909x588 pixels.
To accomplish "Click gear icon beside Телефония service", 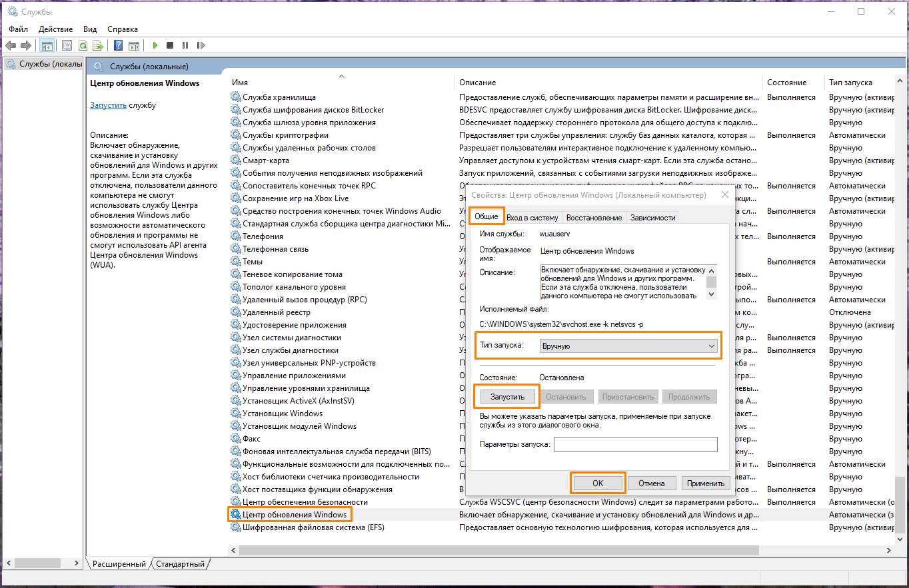I will point(235,236).
